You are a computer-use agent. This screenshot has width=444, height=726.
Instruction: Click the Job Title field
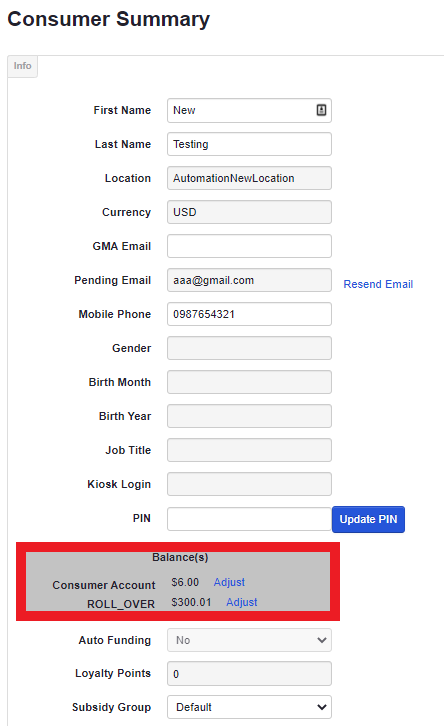[250, 450]
